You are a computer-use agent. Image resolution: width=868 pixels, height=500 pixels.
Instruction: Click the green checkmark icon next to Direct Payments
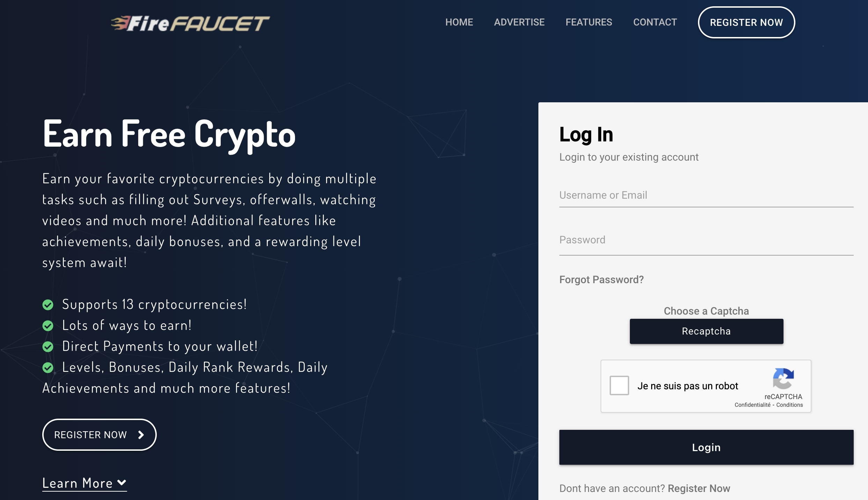(x=48, y=346)
